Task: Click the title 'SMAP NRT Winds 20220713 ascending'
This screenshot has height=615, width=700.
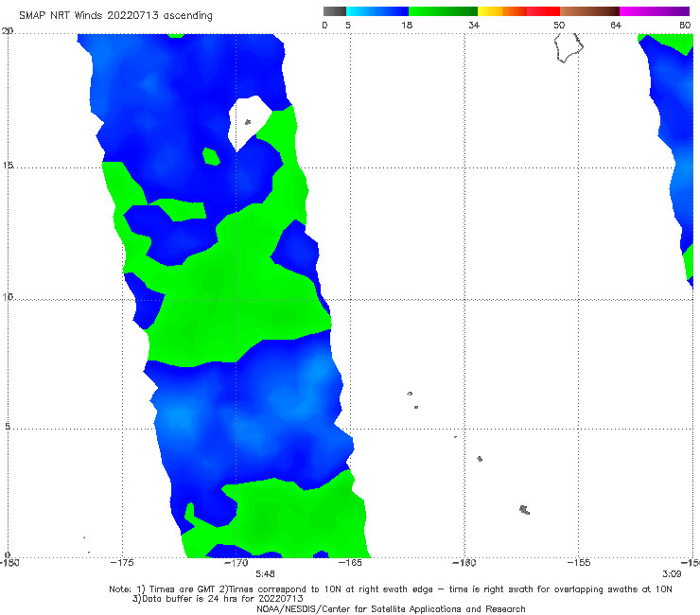Action: click(x=115, y=15)
